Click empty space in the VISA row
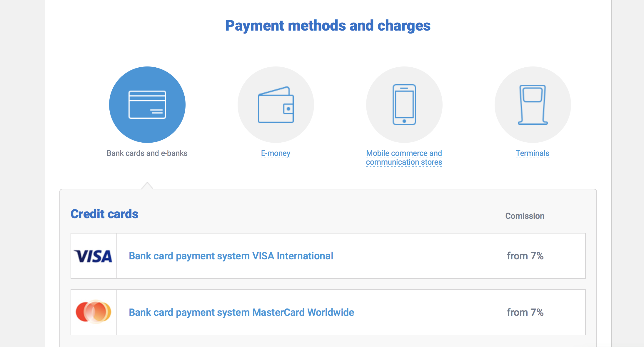 pyautogui.click(x=418, y=256)
